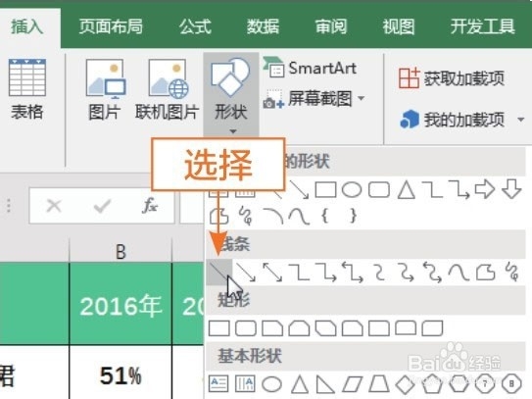Cancel entry with formula bar X
This screenshot has width=532, height=399.
(54, 206)
